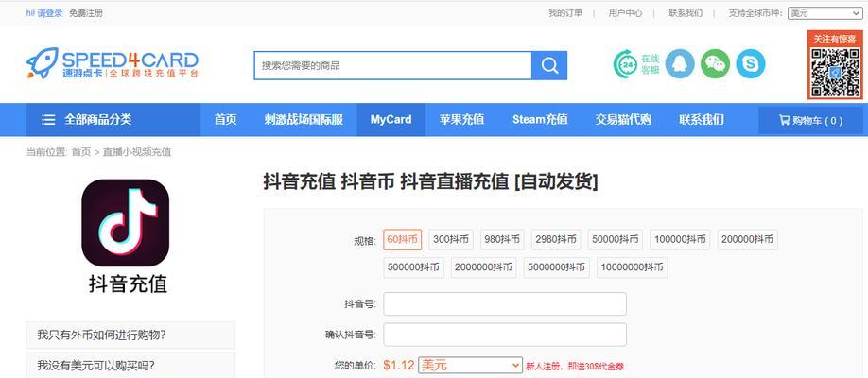Open 联系我们 in the blue navigation bar
Viewport: 868px width, 378px height.
pos(701,120)
